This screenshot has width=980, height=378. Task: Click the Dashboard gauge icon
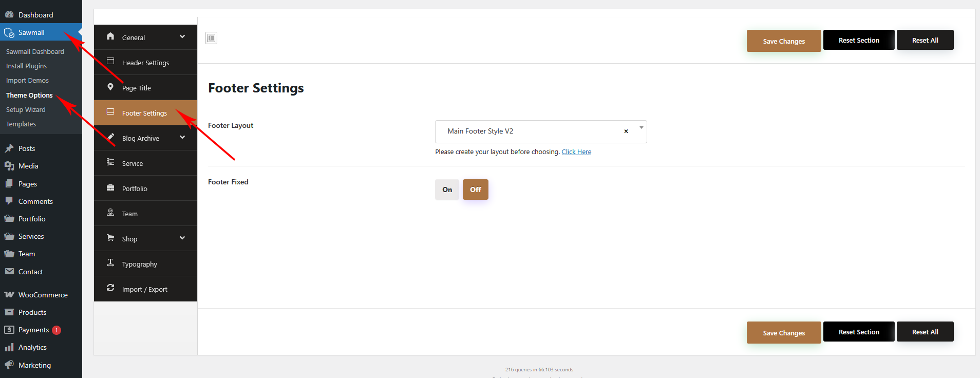(x=9, y=14)
